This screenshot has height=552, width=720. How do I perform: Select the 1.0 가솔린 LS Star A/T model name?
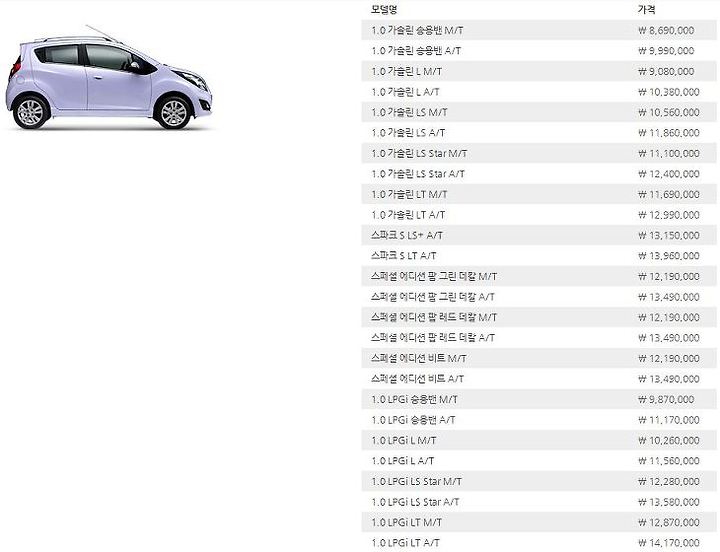[418, 174]
